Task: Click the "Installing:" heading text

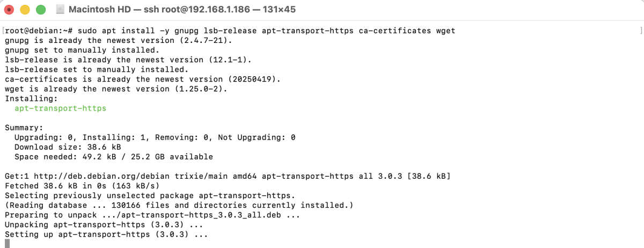Action: 28,99
